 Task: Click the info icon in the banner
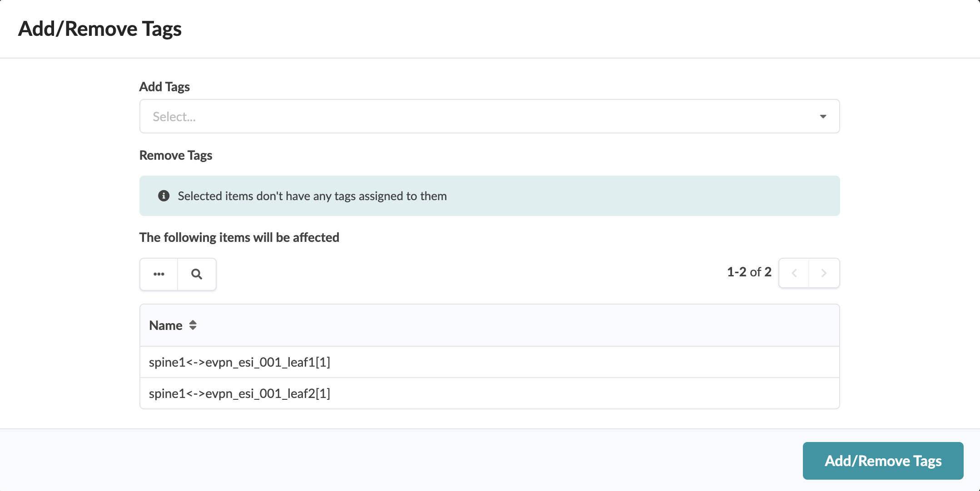click(x=163, y=196)
